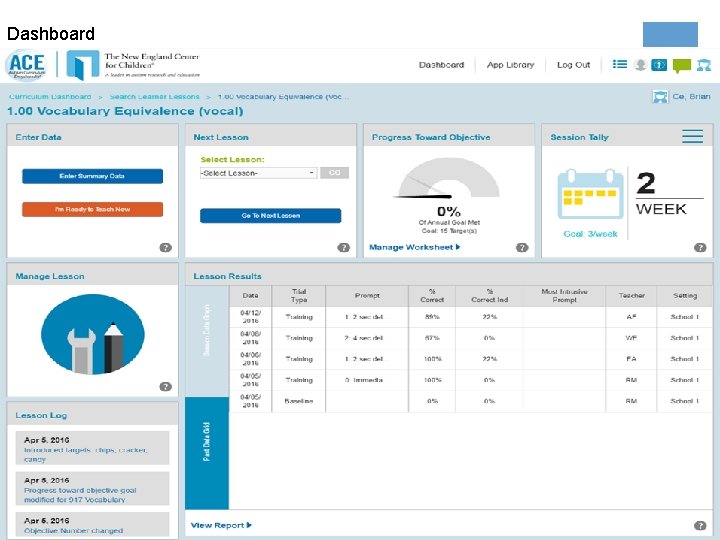Switch to Past Data Grid tab
The width and height of the screenshot is (720, 540).
point(207,453)
